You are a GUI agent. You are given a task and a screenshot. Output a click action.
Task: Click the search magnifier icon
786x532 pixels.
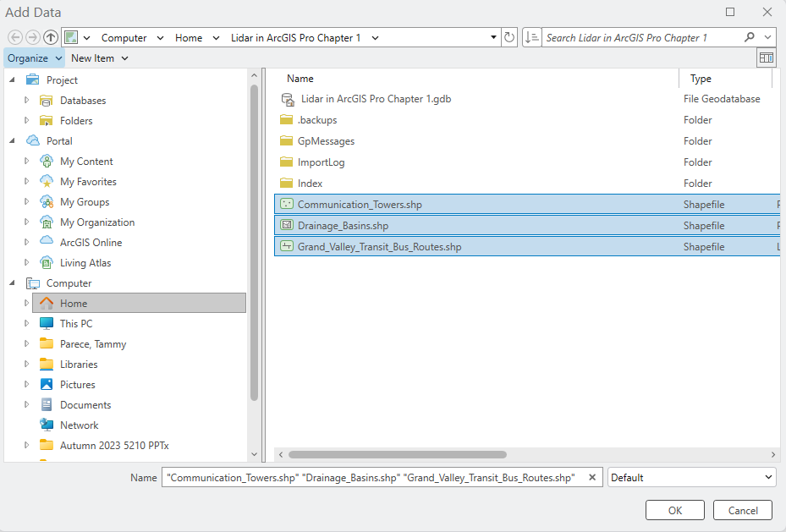tap(751, 37)
